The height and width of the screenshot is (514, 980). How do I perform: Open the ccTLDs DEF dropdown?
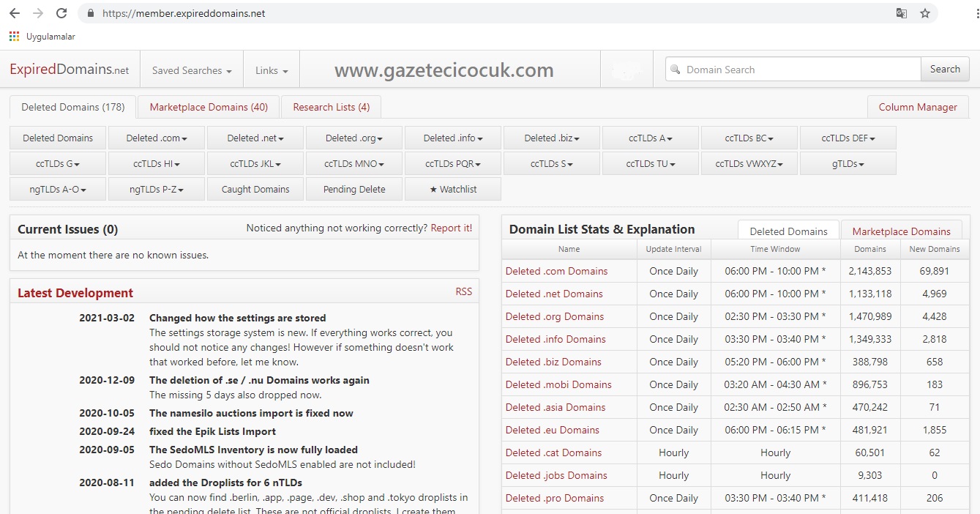tap(848, 138)
